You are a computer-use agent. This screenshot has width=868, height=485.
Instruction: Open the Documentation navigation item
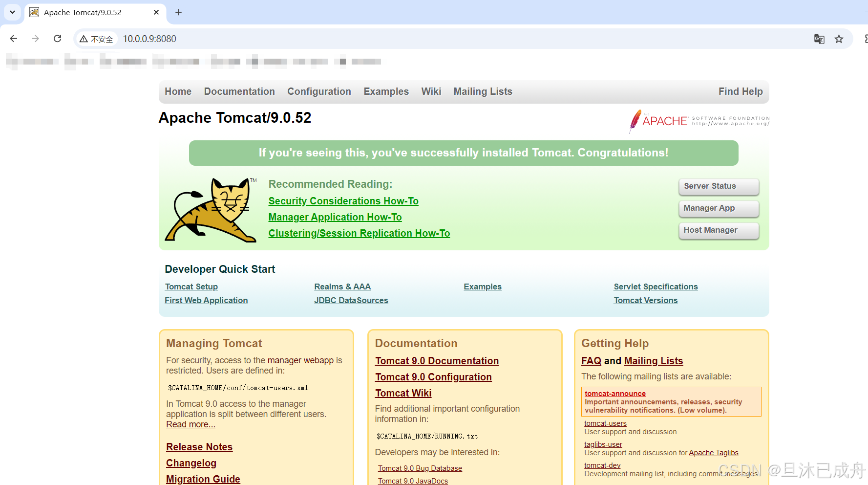239,91
